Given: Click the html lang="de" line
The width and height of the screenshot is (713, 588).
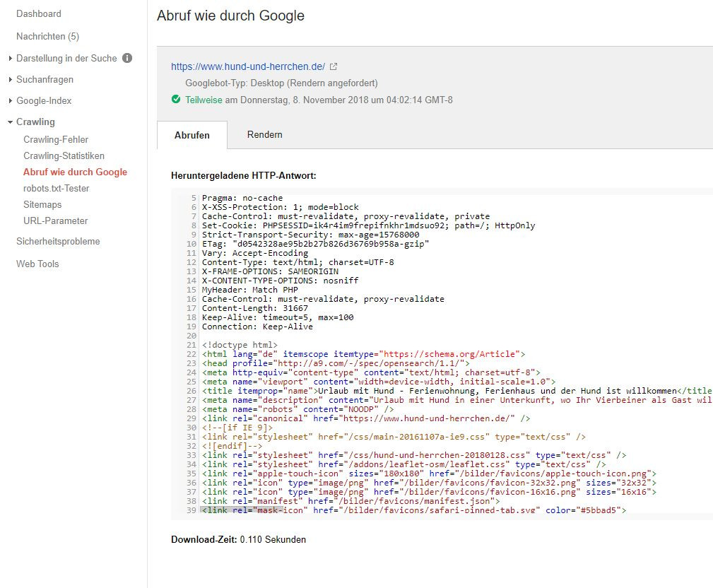Looking at the screenshot, I should coord(364,354).
